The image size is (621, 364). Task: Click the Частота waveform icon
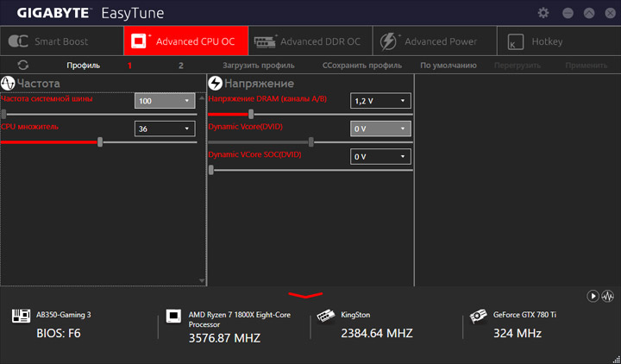(x=8, y=83)
